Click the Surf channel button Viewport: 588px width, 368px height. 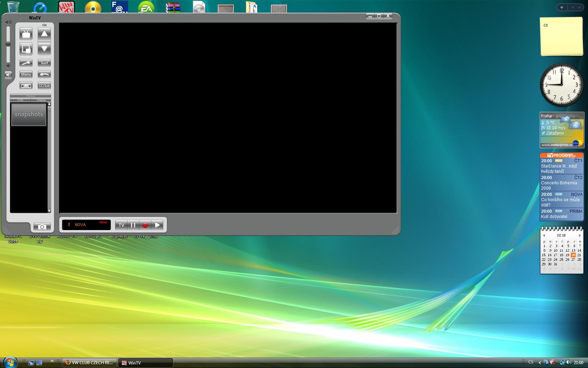click(44, 63)
